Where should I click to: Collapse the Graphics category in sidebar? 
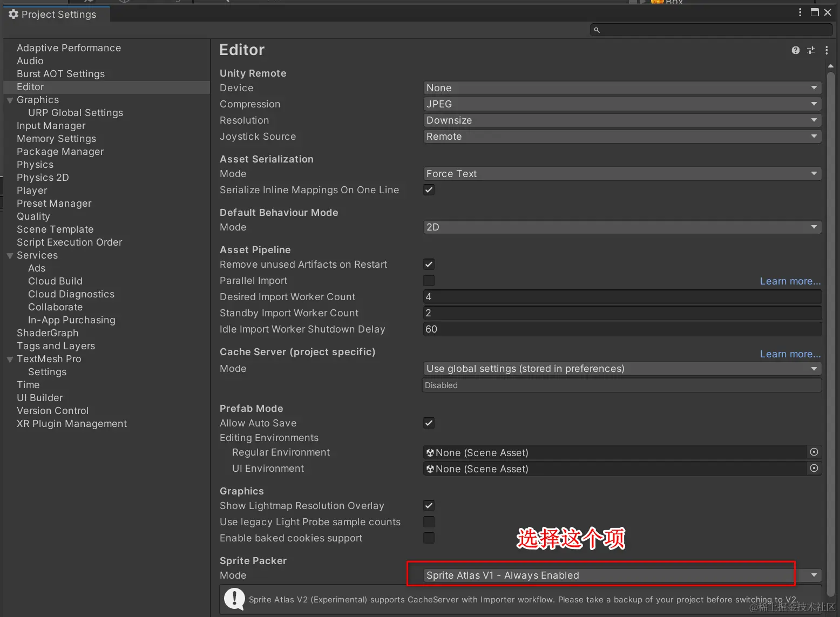tap(10, 100)
